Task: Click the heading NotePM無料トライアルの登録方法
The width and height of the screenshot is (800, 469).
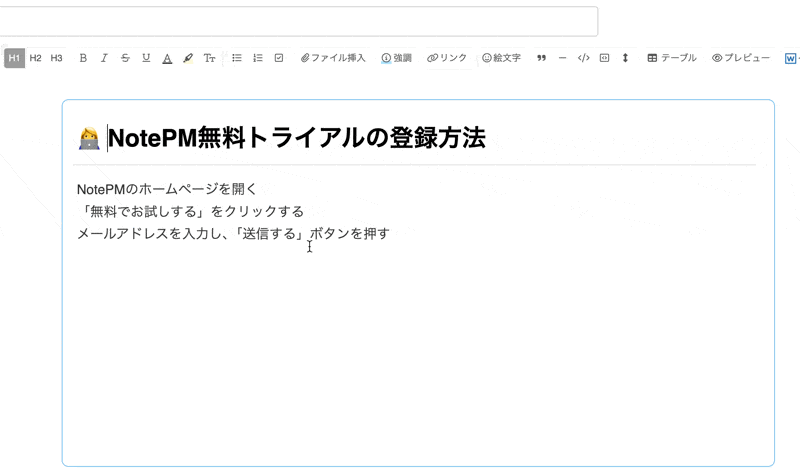Action: 296,138
